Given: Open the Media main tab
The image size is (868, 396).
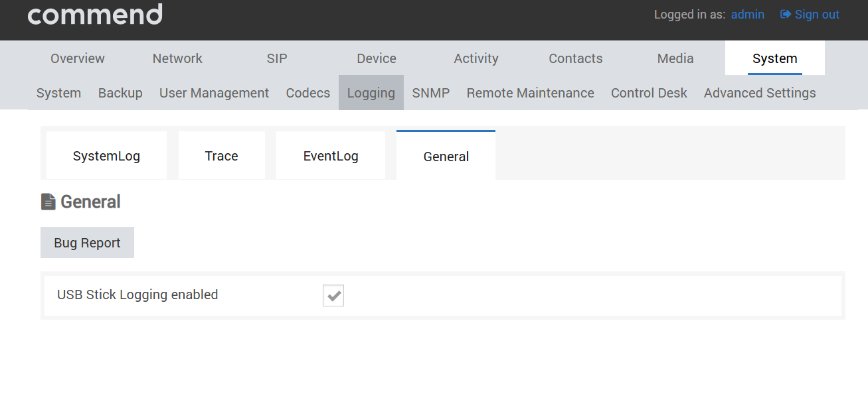Looking at the screenshot, I should coord(675,58).
